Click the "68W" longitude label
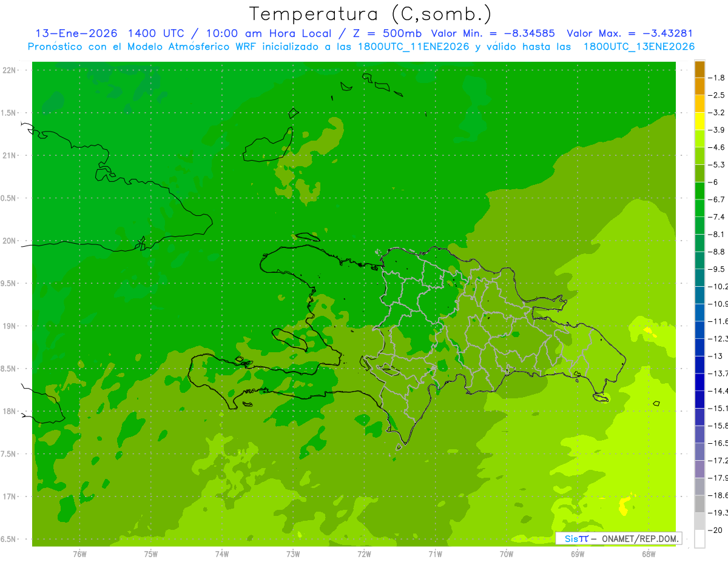Screen dimensions: 728x562 [648, 554]
